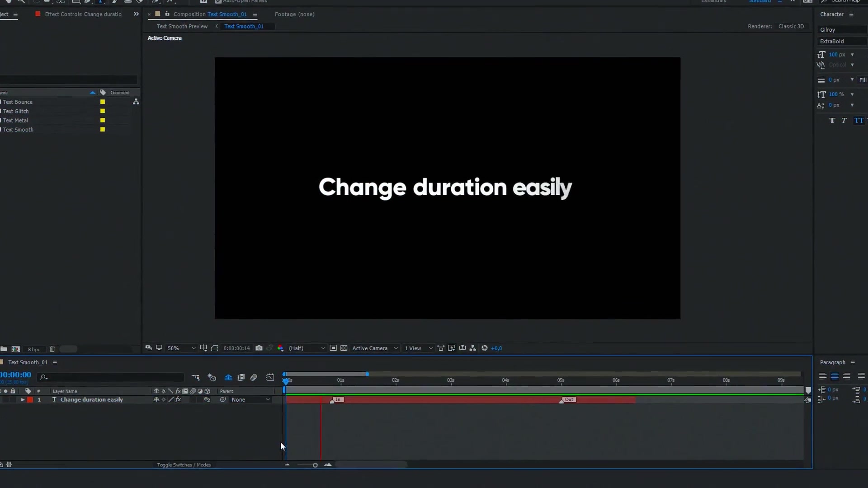
Task: Select the Composition Text Smooth_01 tab
Action: [x=210, y=14]
